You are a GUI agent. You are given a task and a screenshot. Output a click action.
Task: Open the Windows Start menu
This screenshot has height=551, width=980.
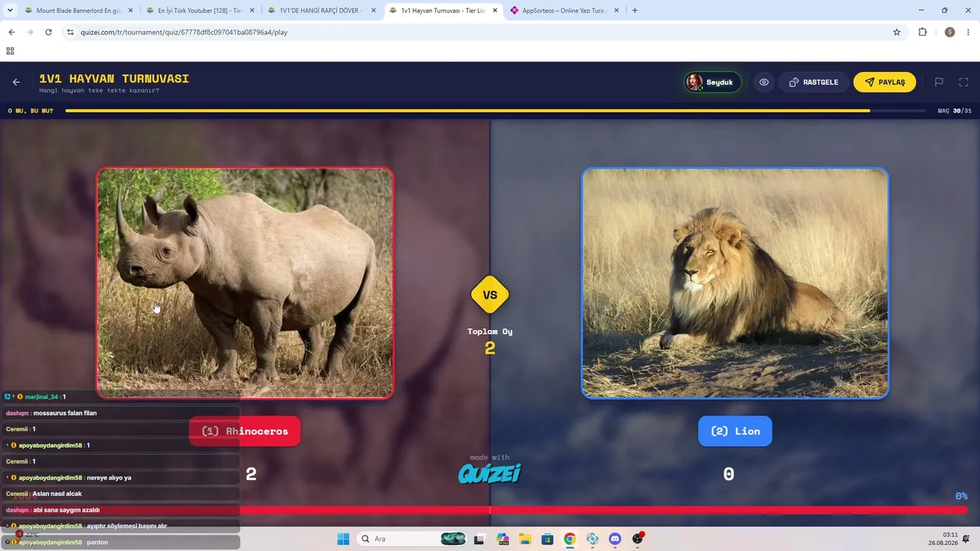click(343, 539)
